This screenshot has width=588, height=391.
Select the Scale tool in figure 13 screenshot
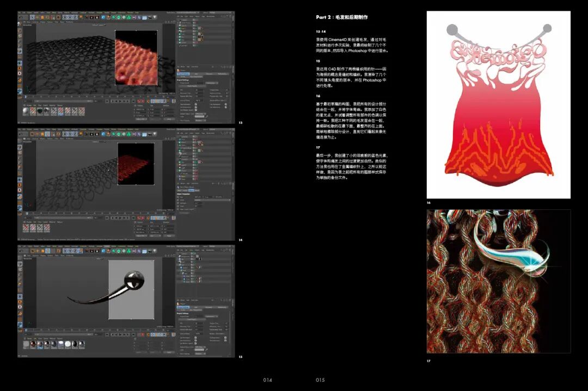point(42,17)
